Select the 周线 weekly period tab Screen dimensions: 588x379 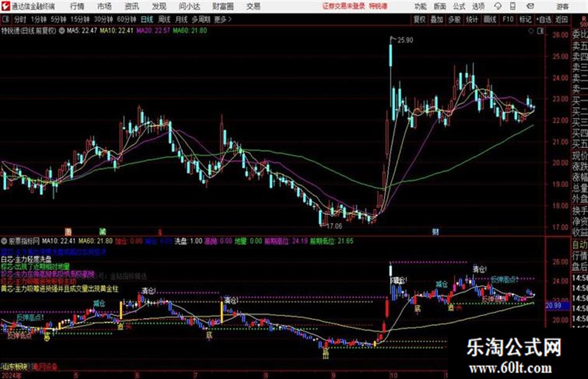[x=164, y=19]
